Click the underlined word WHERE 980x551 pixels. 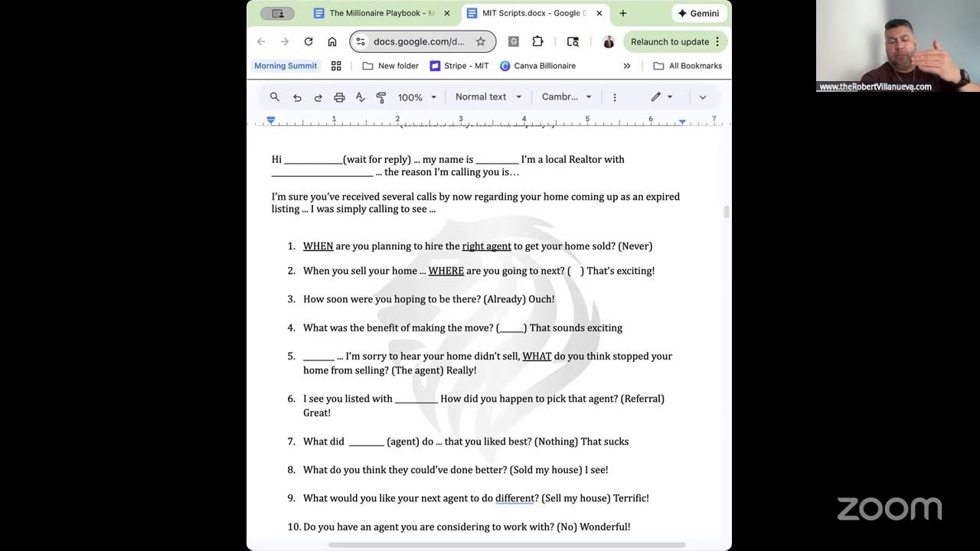point(446,271)
